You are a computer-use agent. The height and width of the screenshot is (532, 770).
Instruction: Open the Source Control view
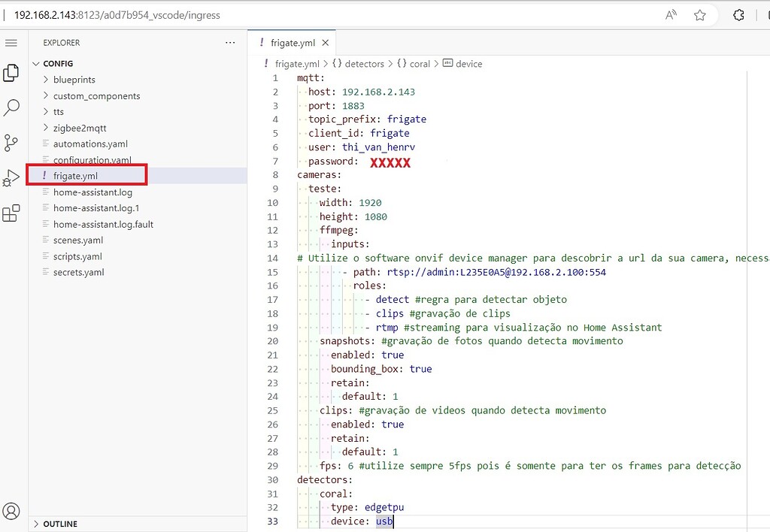coord(11,143)
